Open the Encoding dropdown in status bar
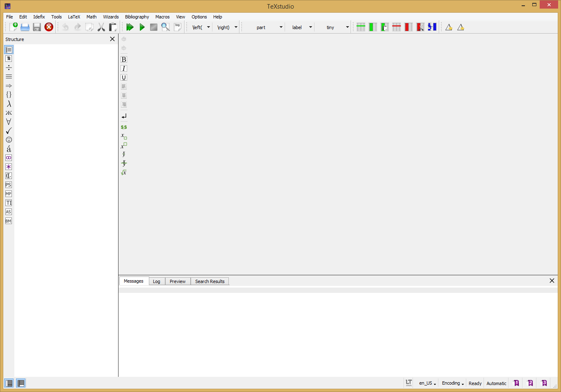This screenshot has height=392, width=561. tap(453, 383)
